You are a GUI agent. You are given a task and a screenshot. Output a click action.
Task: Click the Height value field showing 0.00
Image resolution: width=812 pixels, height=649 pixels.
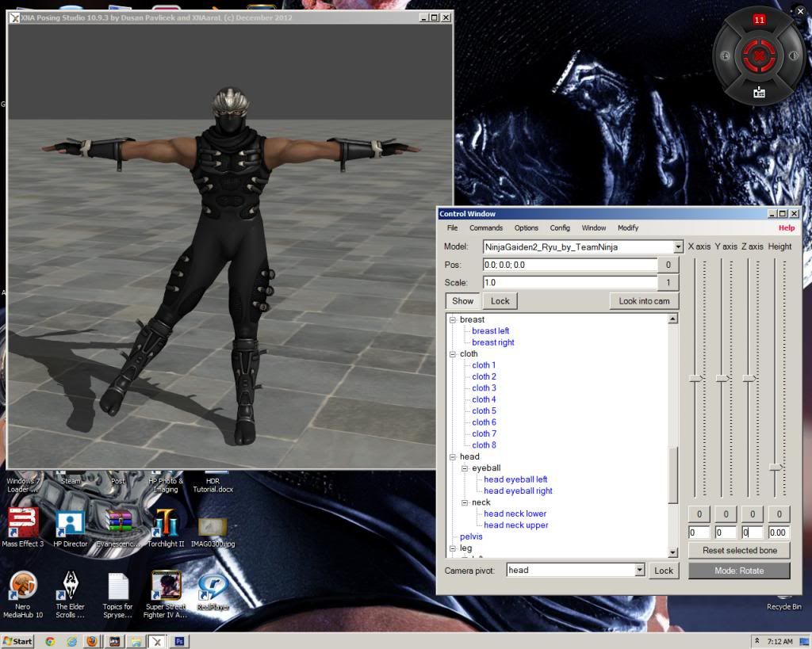(779, 532)
